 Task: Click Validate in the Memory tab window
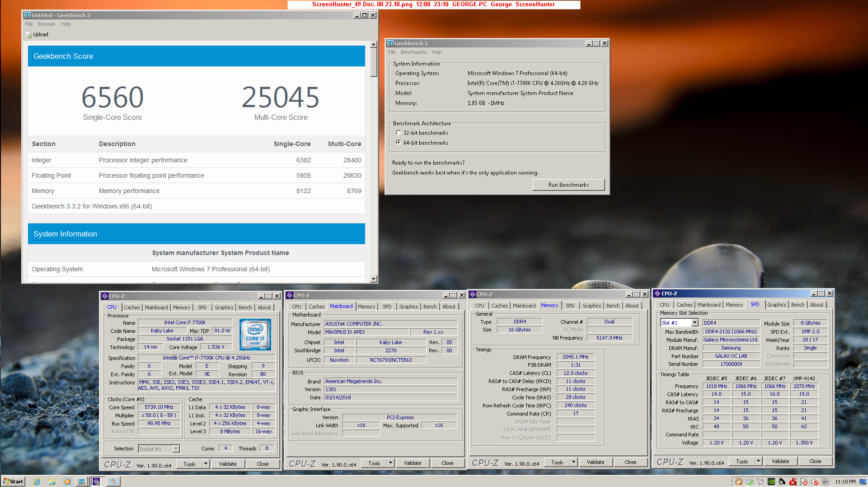[x=596, y=462]
